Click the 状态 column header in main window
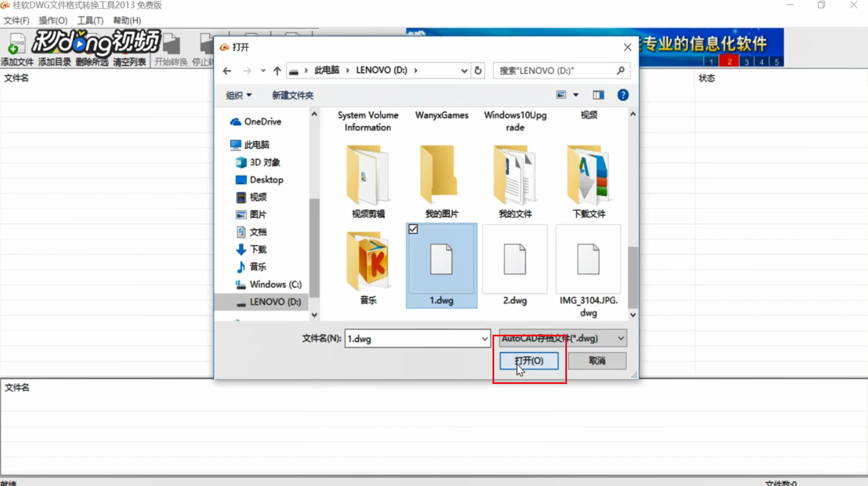Viewport: 868px width, 486px height. pos(706,78)
